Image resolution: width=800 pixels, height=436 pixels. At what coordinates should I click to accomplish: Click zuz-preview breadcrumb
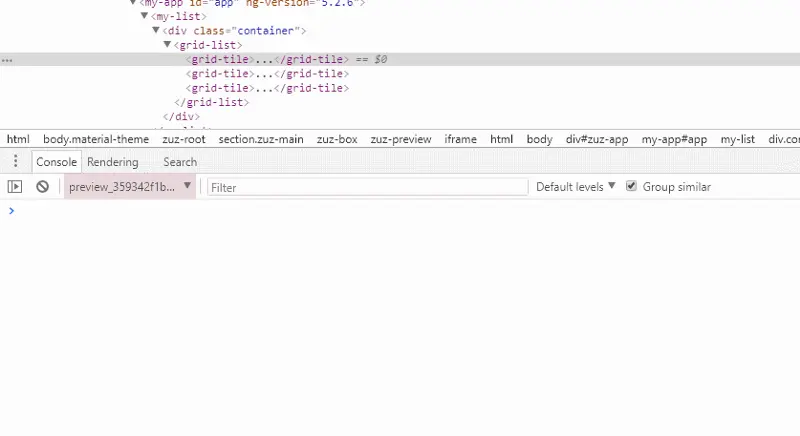(x=401, y=139)
